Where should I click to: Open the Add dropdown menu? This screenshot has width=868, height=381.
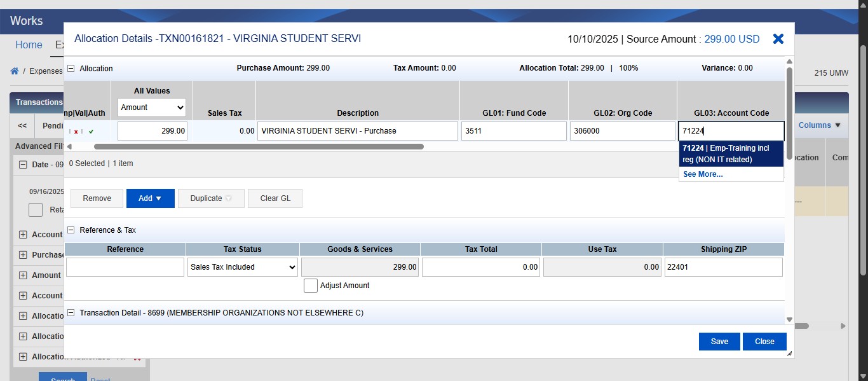tap(150, 198)
